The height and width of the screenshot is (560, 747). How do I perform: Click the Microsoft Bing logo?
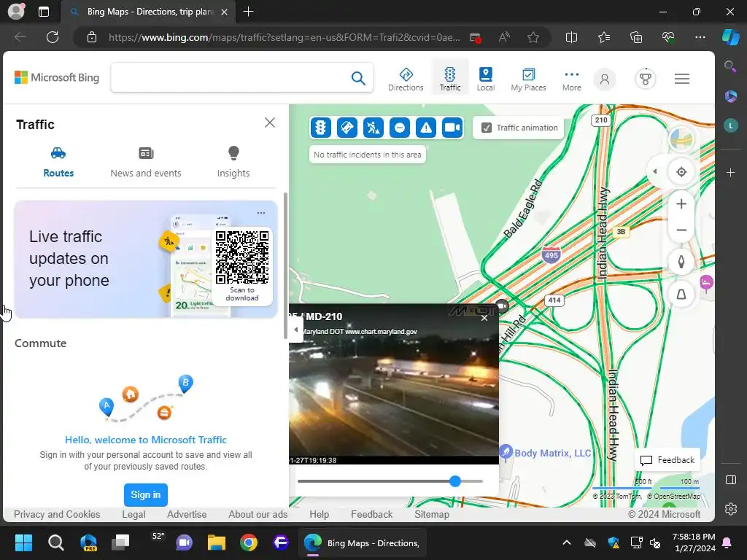pos(57,77)
